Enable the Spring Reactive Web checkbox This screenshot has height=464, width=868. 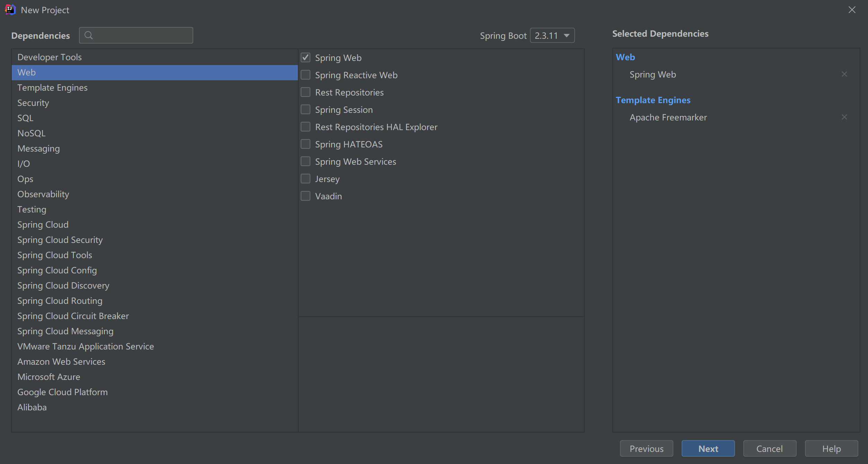tap(305, 75)
